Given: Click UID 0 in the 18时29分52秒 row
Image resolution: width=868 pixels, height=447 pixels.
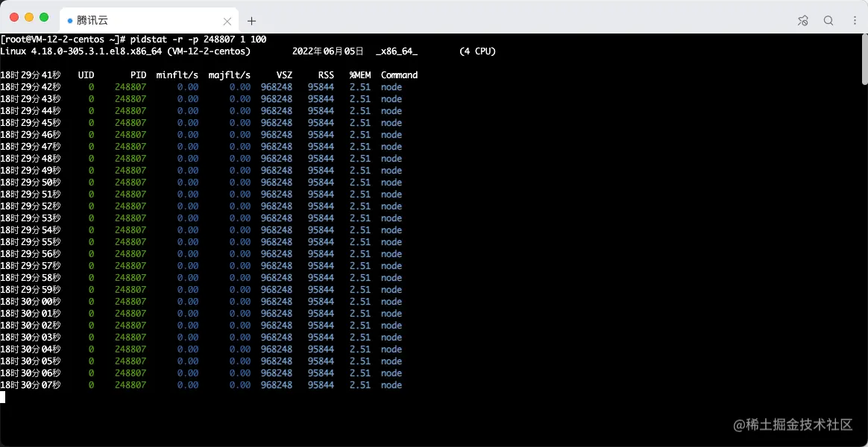Looking at the screenshot, I should pos(91,206).
